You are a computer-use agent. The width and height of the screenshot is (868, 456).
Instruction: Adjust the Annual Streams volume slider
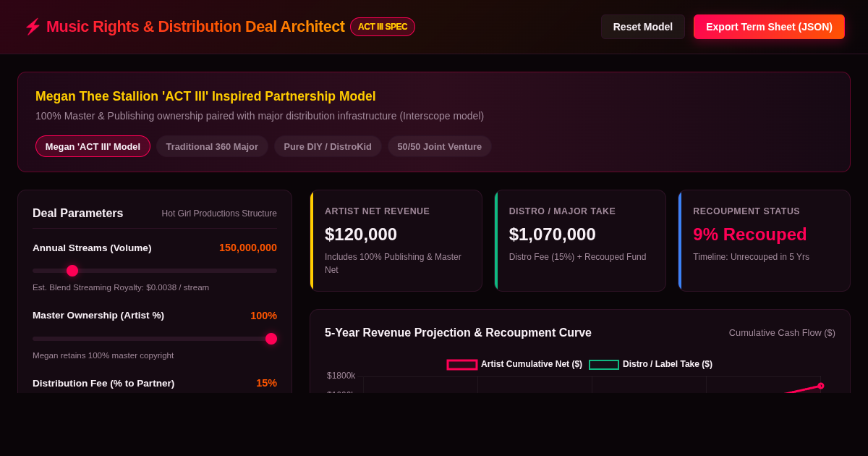point(155,271)
